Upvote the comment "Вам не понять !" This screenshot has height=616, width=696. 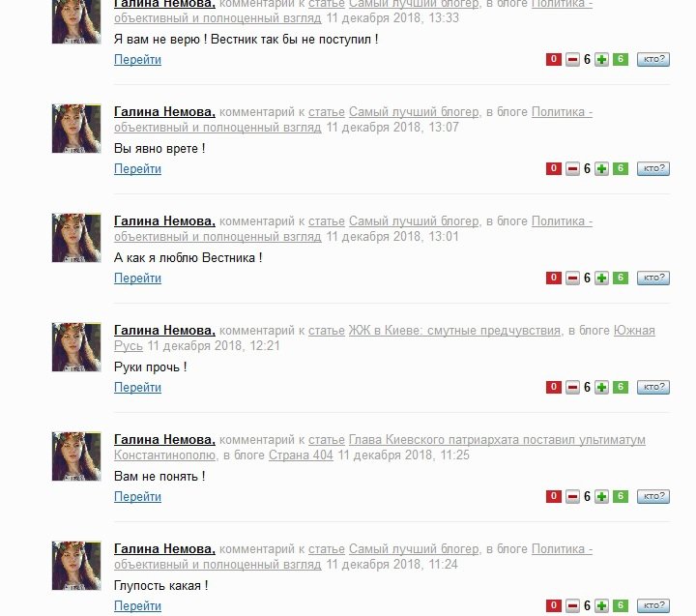(x=601, y=496)
